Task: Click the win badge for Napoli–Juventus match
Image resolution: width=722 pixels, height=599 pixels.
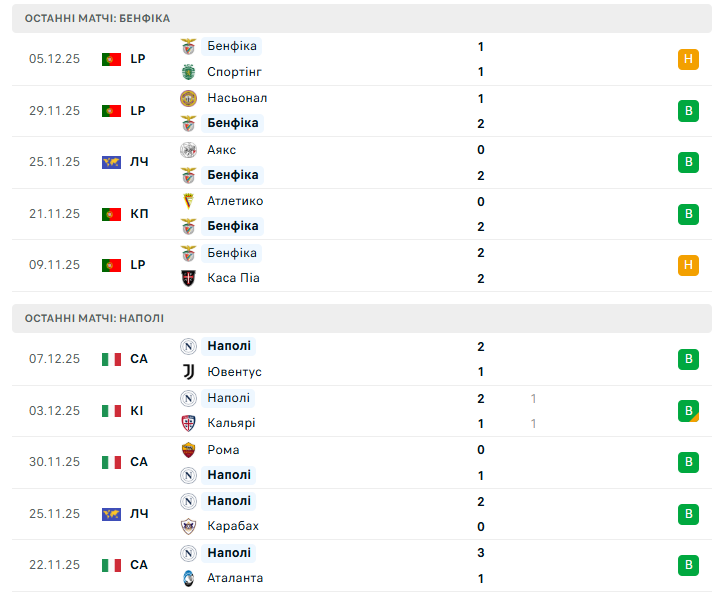Action: coord(688,359)
